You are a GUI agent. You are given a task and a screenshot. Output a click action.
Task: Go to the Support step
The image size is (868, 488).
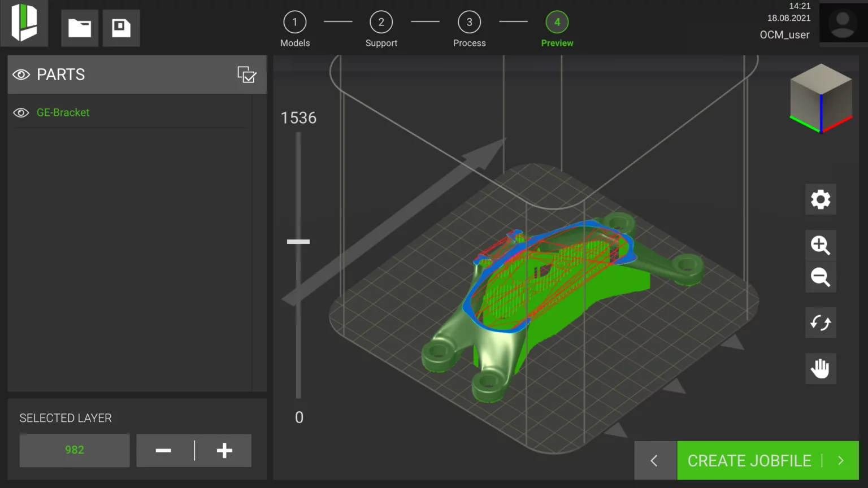click(381, 21)
